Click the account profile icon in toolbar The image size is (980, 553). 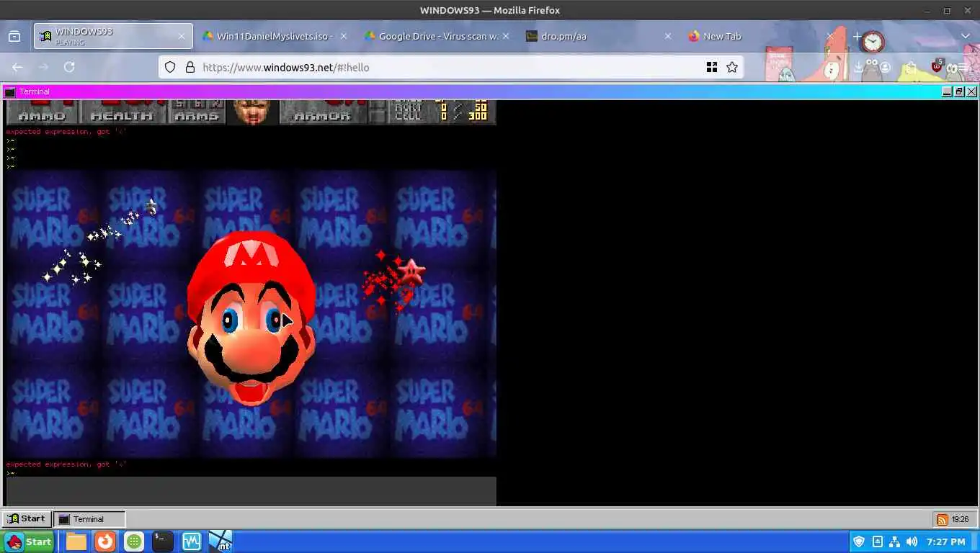[885, 67]
